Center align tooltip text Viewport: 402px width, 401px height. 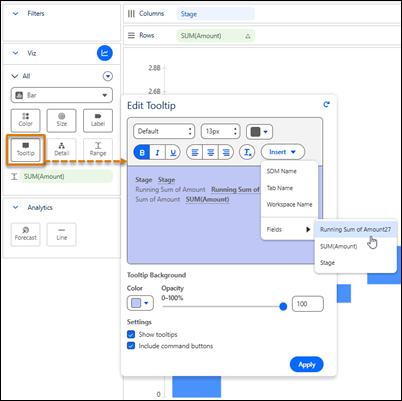(x=210, y=152)
